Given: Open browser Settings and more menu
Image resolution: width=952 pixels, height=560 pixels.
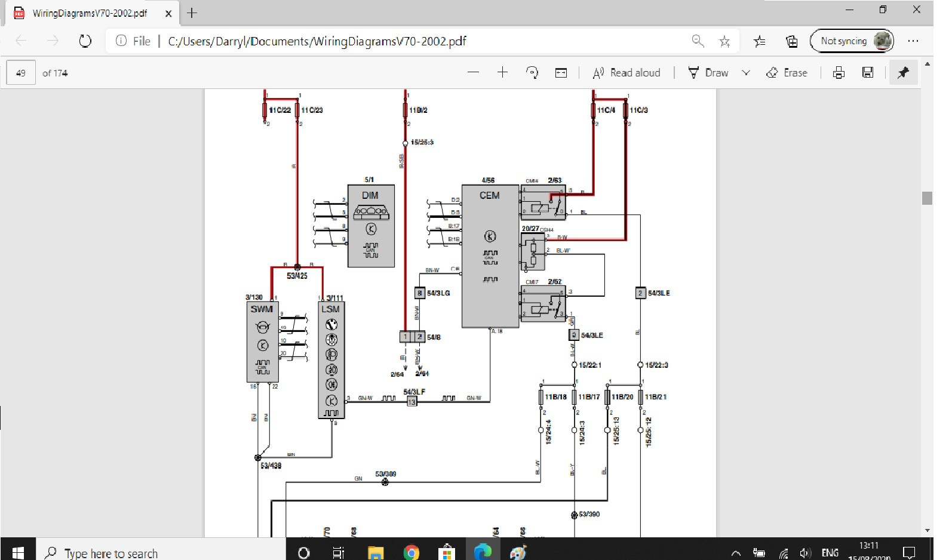Looking at the screenshot, I should coord(913,41).
